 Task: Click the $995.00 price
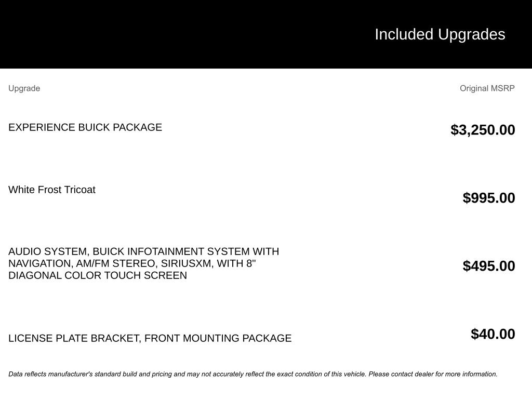click(488, 198)
